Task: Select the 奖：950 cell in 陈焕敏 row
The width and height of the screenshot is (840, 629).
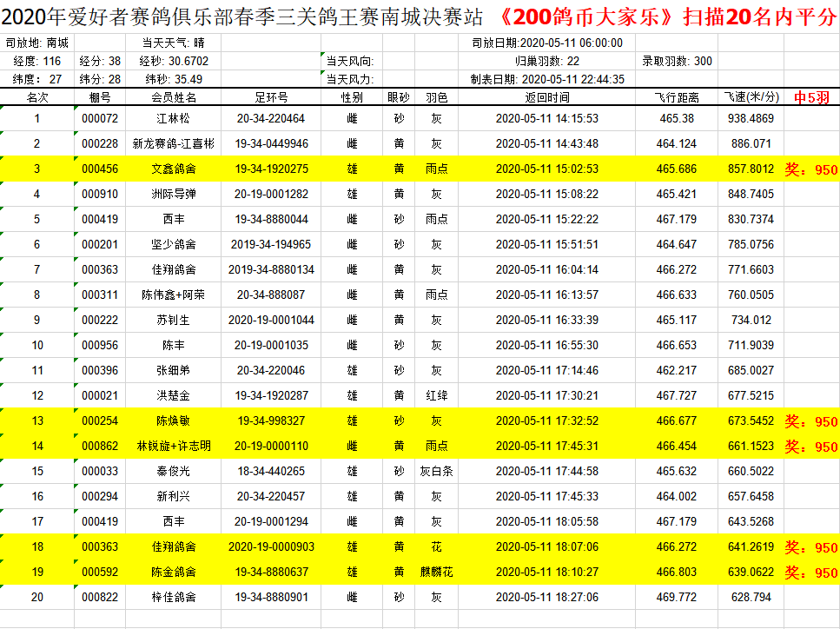Action: point(811,421)
